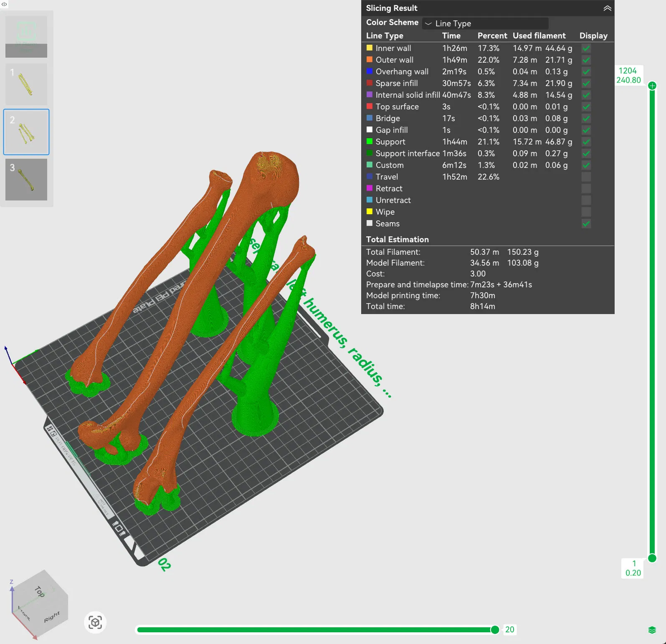Click the horizontal move slider handle
This screenshot has height=644, width=666.
[x=495, y=630]
